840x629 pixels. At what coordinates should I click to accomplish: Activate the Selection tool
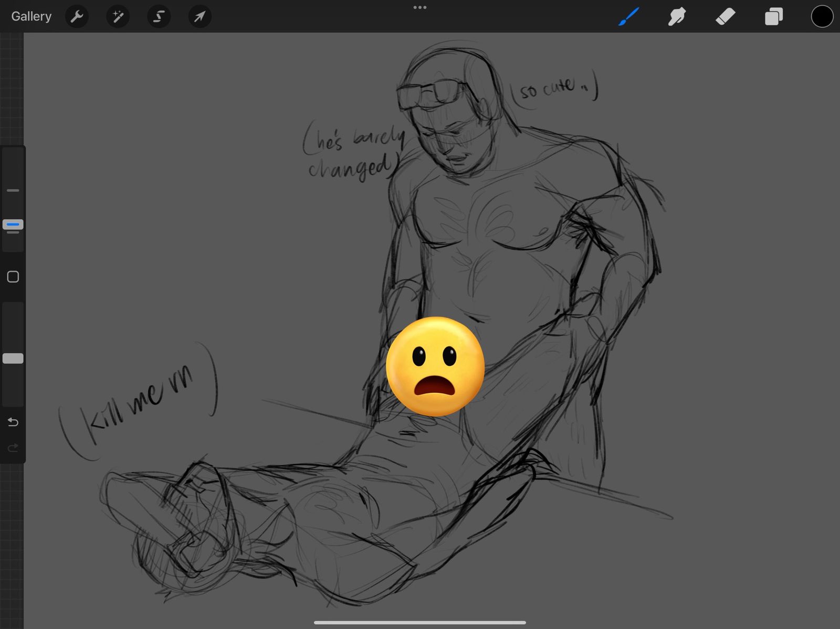[x=159, y=17]
